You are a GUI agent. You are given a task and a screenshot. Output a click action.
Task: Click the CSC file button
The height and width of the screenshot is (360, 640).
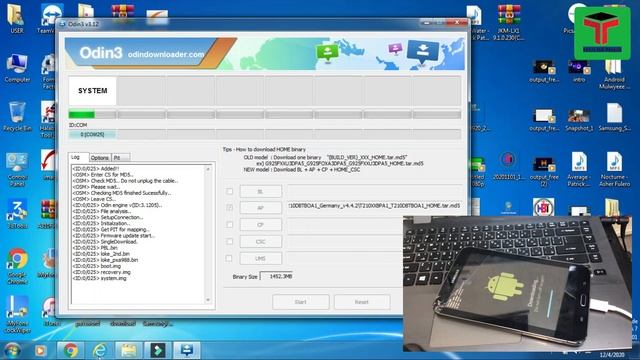[x=260, y=241]
